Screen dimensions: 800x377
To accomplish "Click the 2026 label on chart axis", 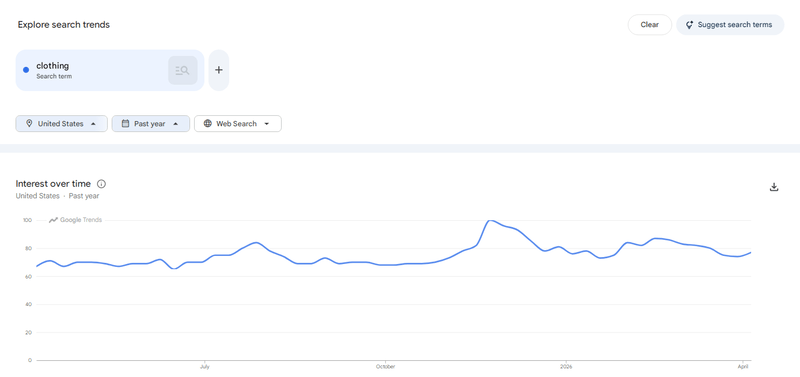I will coord(566,367).
